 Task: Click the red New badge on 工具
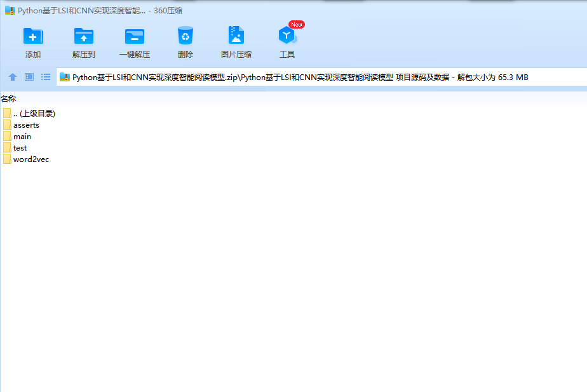pos(297,25)
